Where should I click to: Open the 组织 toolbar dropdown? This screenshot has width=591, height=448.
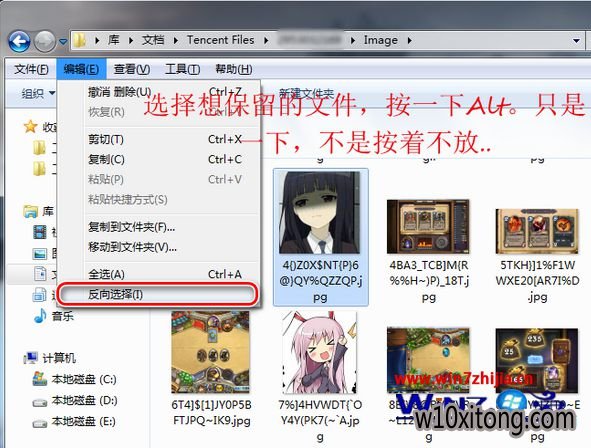pyautogui.click(x=38, y=93)
